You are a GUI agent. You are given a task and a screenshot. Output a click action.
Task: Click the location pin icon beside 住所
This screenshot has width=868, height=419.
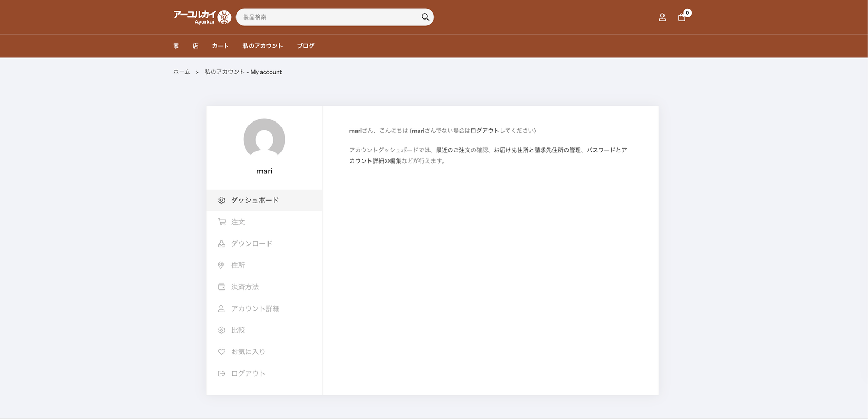click(x=221, y=266)
